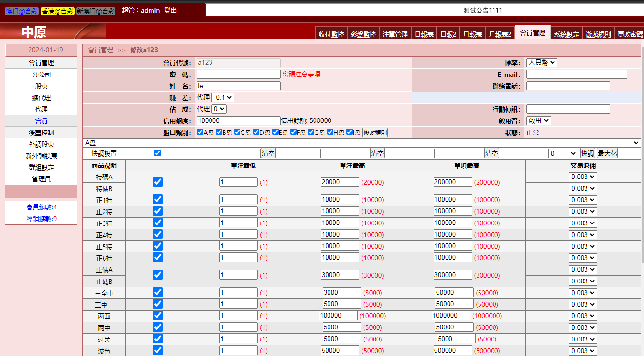The height and width of the screenshot is (356, 644).
Task: Open the 密碼注意事項 link
Action: pos(301,74)
